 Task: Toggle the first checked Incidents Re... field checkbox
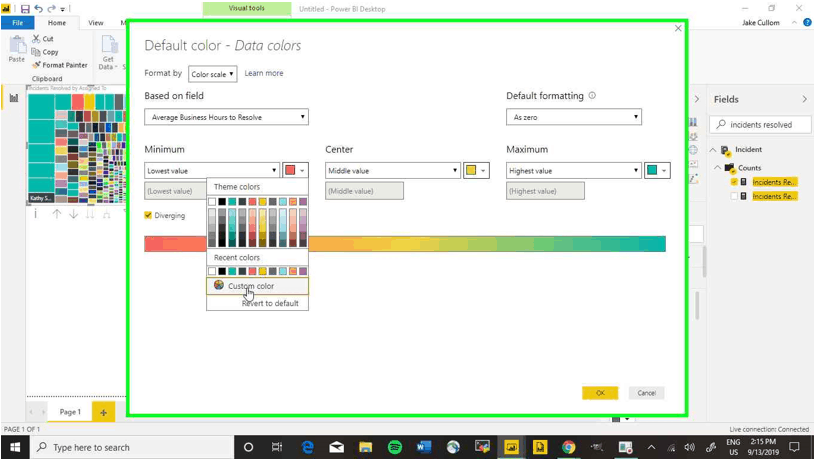pos(734,182)
